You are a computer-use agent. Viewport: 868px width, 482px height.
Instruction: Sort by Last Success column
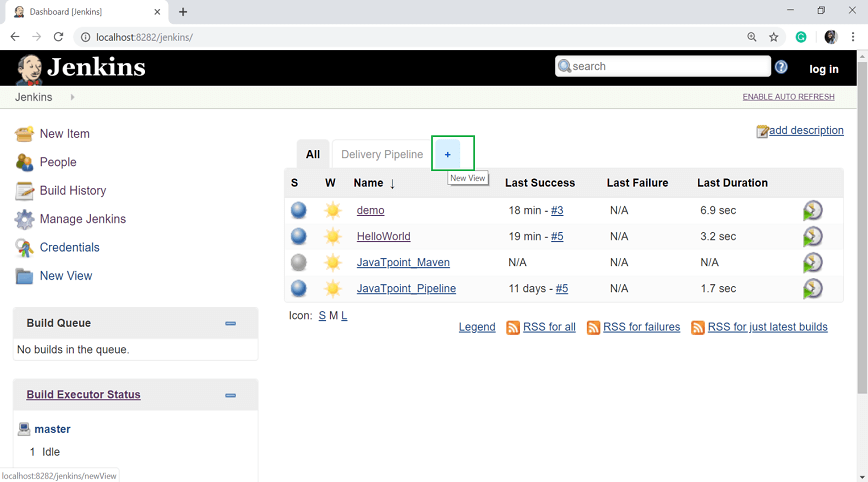pyautogui.click(x=540, y=183)
